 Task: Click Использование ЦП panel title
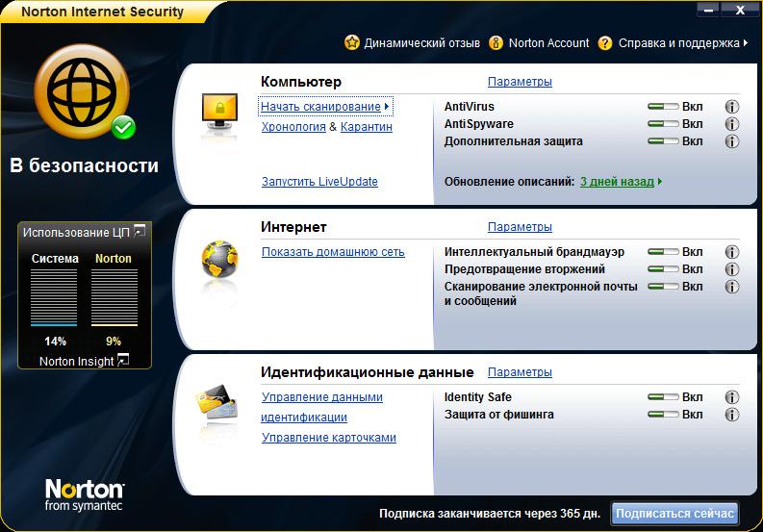pyautogui.click(x=76, y=233)
